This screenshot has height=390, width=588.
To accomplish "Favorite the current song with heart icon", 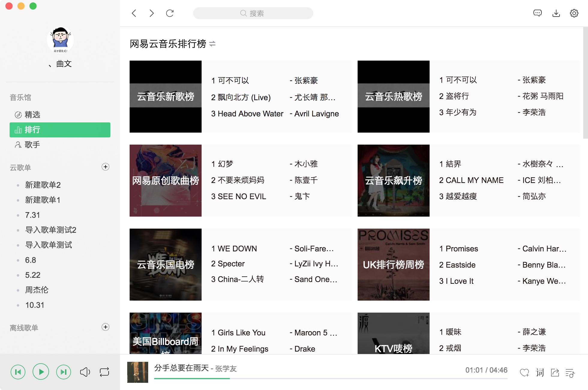I will point(524,373).
